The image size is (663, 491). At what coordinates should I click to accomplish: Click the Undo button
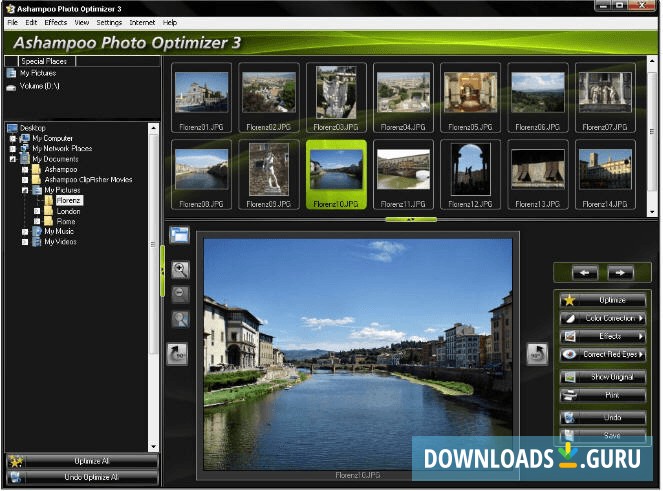click(x=603, y=417)
